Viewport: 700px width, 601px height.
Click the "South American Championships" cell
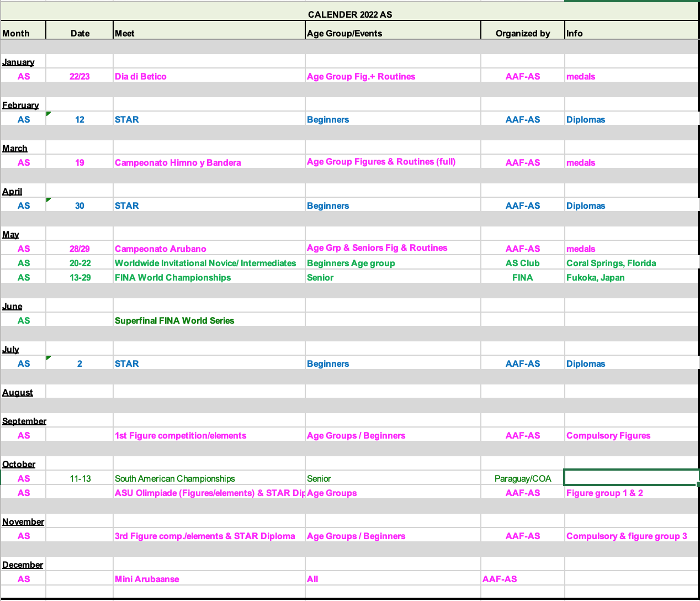pos(175,478)
